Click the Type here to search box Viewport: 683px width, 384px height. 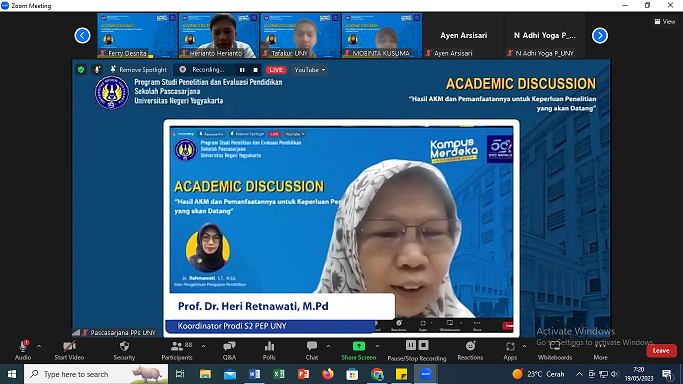tap(96, 374)
